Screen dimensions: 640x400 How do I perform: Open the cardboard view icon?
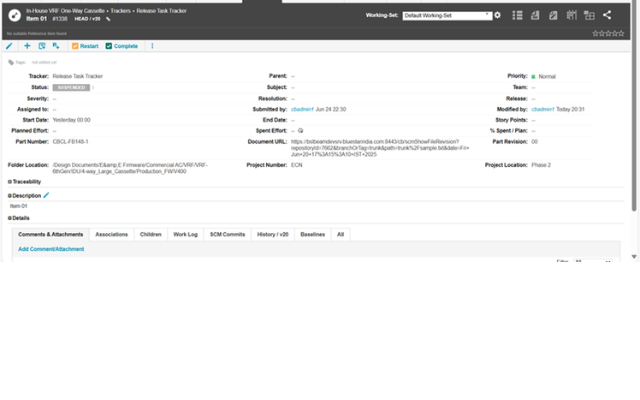571,16
